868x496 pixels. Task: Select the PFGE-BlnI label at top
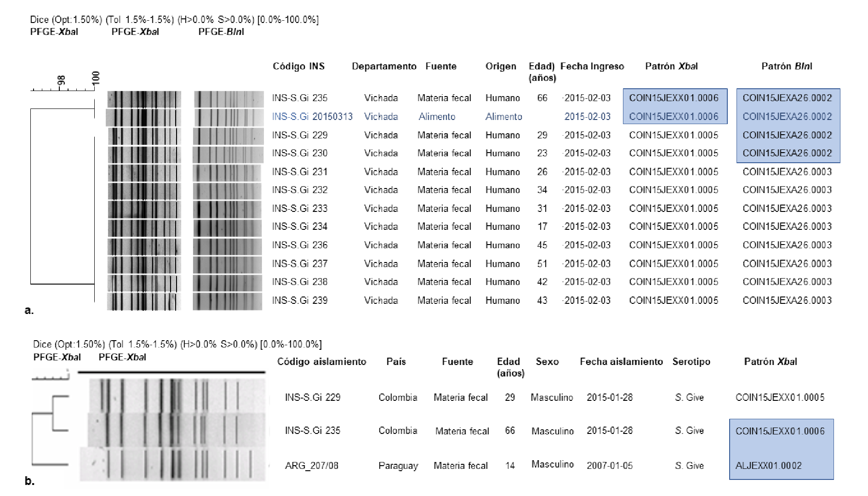pos(221,32)
